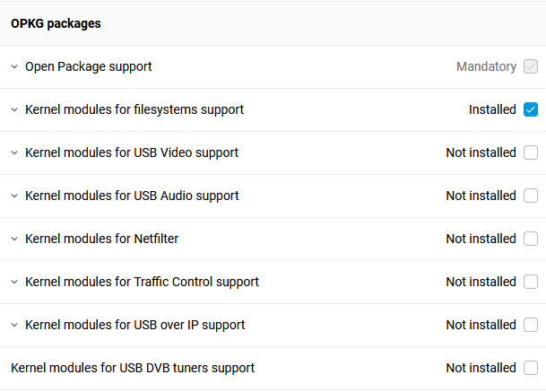Click Kernel modules for USB DVB tuners label
Image resolution: width=546 pixels, height=392 pixels.
tap(133, 368)
